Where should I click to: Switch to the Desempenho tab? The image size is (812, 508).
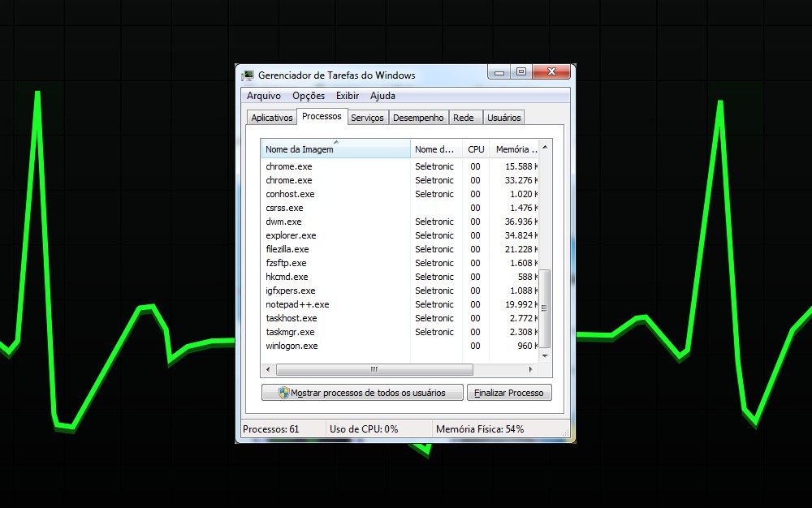pos(418,118)
